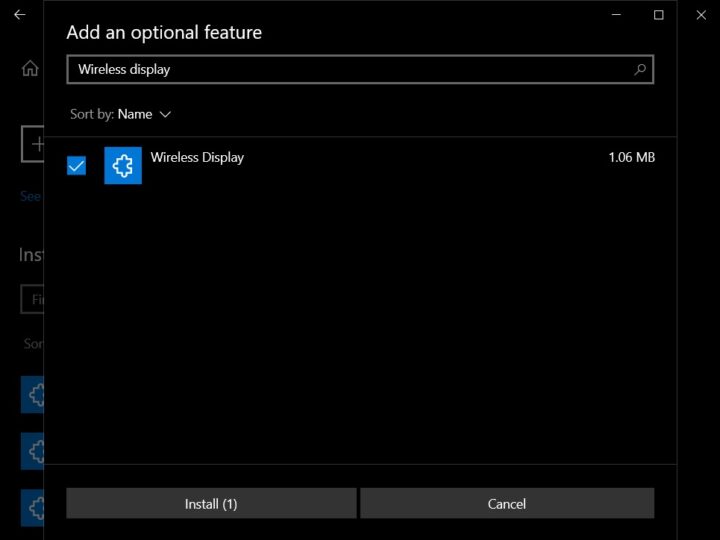Click the plus icon behind the dialog
The height and width of the screenshot is (540, 720).
(x=34, y=144)
